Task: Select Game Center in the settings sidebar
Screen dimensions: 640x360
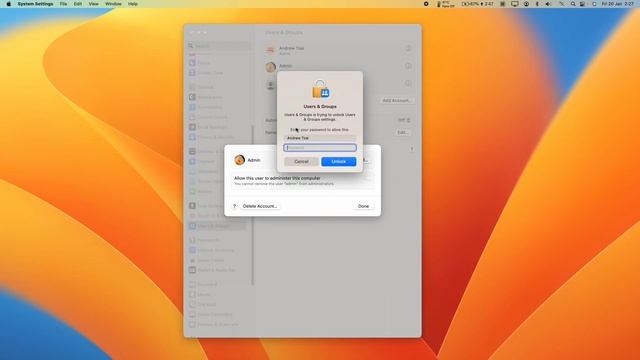Action: coord(207,260)
